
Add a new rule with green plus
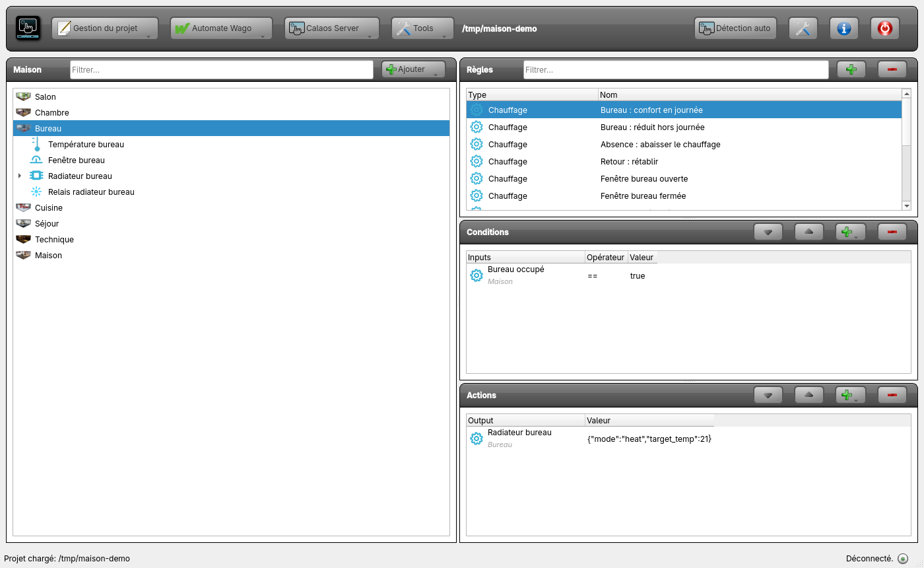(851, 69)
